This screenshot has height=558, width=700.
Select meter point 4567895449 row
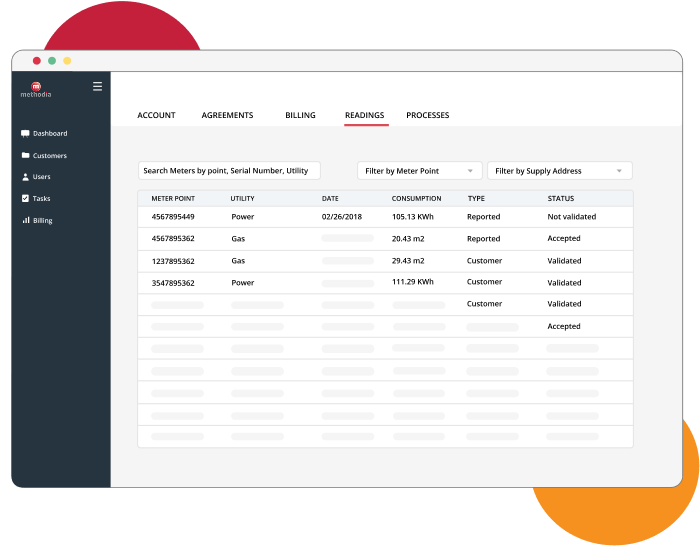(173, 217)
